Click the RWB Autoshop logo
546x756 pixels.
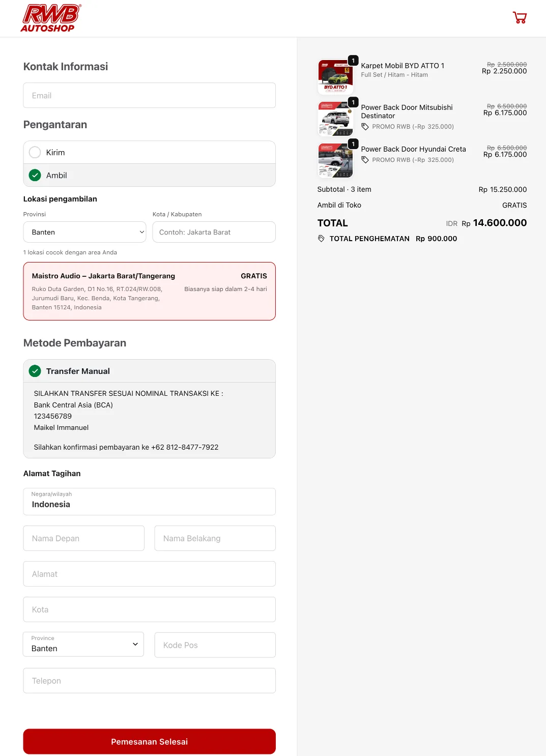tap(50, 17)
